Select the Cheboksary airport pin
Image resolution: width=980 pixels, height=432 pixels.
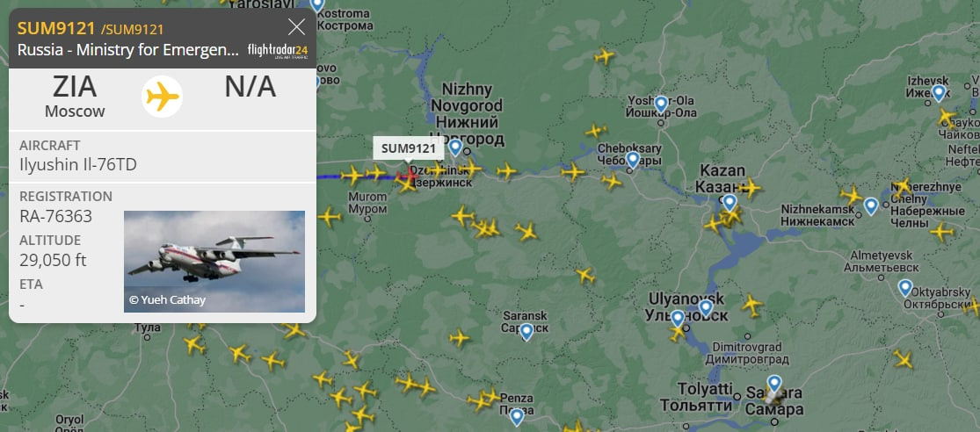point(633,160)
